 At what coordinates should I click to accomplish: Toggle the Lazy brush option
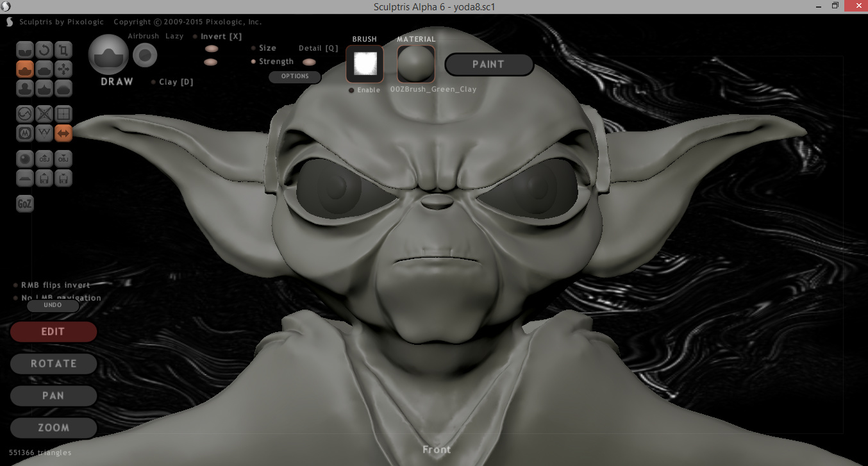coord(174,36)
